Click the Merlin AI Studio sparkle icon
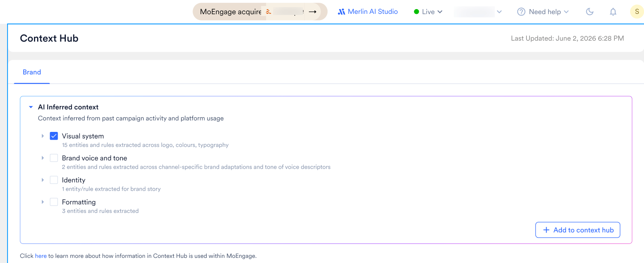 [x=341, y=12]
